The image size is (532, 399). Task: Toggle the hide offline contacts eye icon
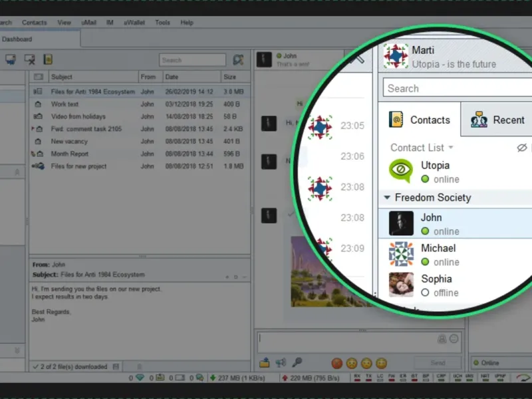pos(522,148)
